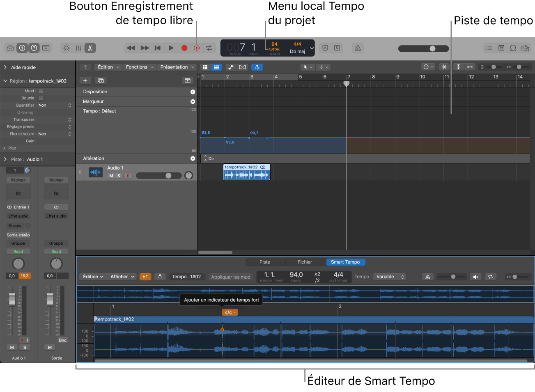Open the Tempo Variable popup menu

[x=390, y=277]
